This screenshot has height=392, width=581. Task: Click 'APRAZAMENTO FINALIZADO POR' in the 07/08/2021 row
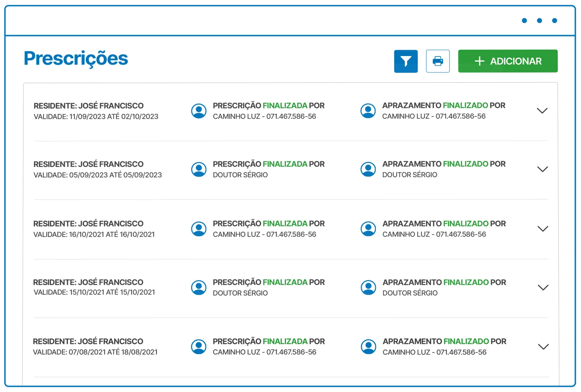point(444,341)
